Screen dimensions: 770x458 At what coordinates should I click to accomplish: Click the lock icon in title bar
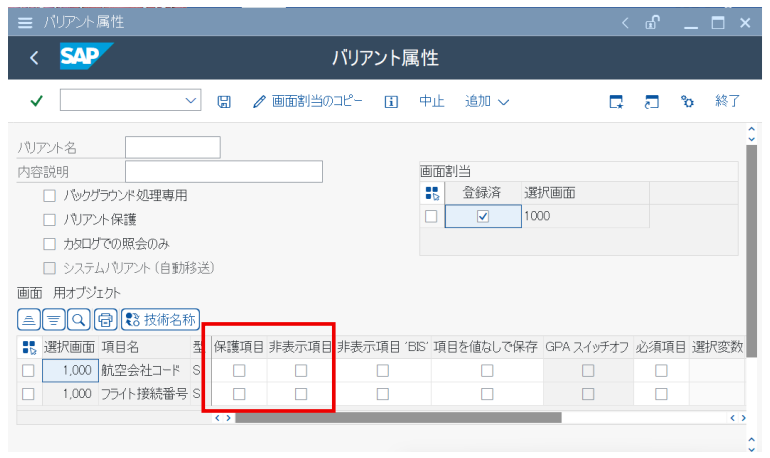pos(652,23)
